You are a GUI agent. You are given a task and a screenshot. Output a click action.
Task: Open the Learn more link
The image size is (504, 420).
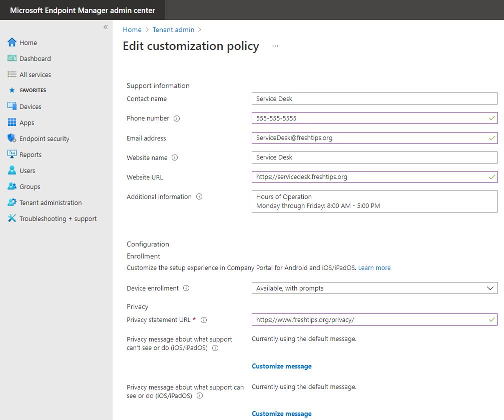(374, 268)
